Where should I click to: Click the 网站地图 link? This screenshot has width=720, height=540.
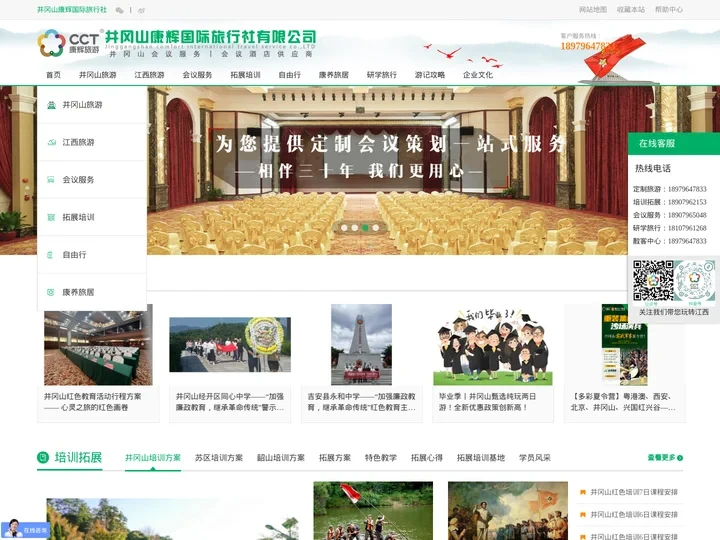(593, 10)
